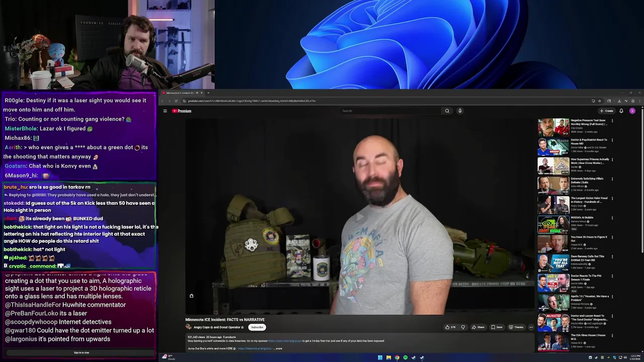Close the Minnesota ICE Incident tab
644x362 pixels.
click(x=201, y=93)
